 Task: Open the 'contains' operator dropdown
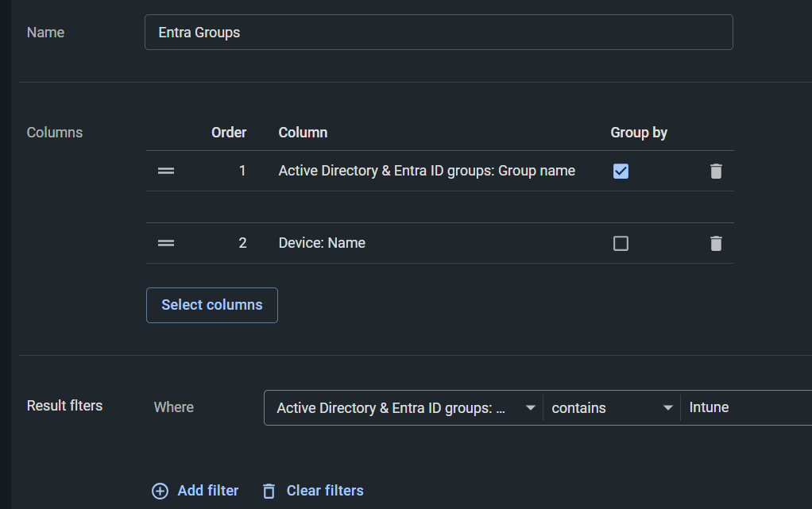[612, 408]
